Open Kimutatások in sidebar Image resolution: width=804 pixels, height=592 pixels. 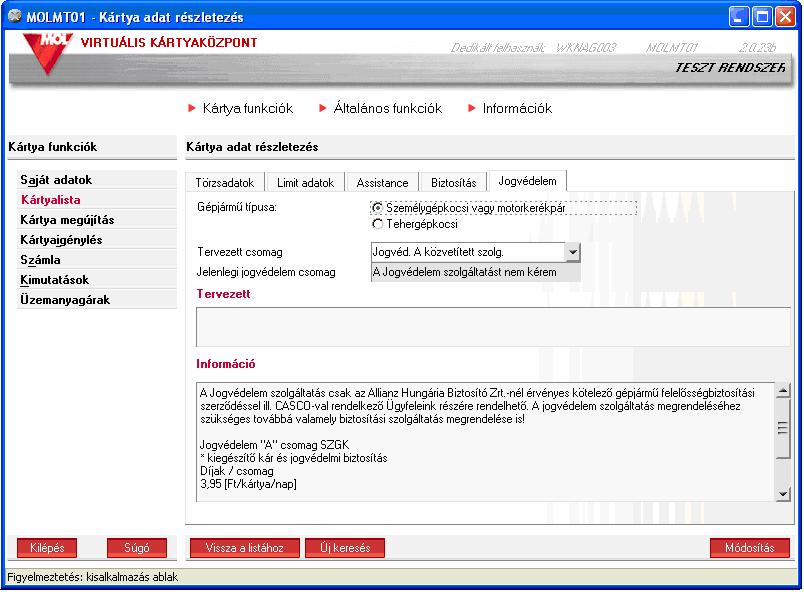pos(96,280)
